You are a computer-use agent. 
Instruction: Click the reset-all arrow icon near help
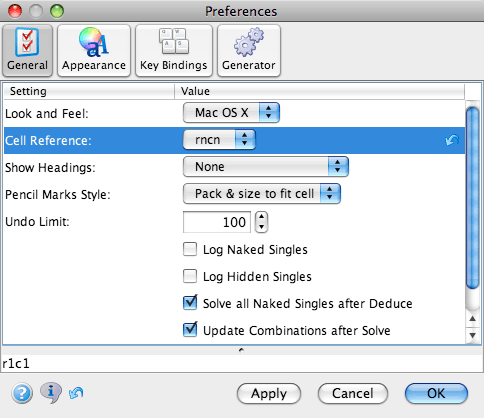[76, 393]
